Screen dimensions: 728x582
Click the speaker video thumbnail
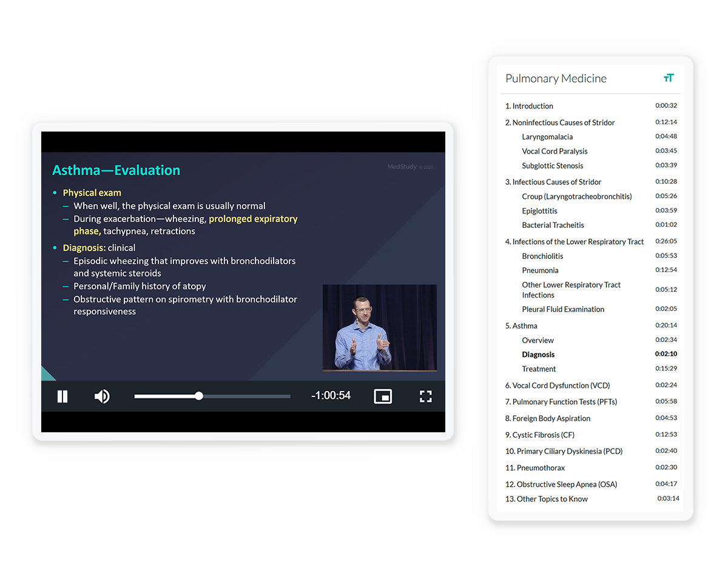point(379,327)
